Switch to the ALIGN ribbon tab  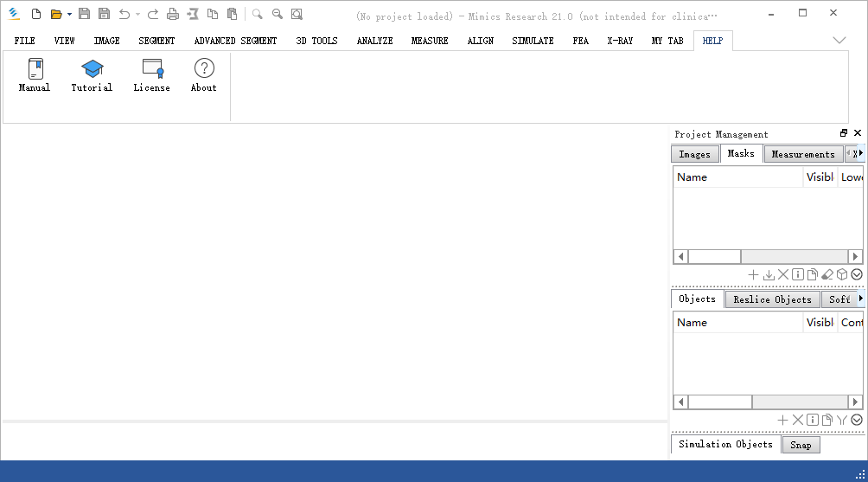[481, 41]
